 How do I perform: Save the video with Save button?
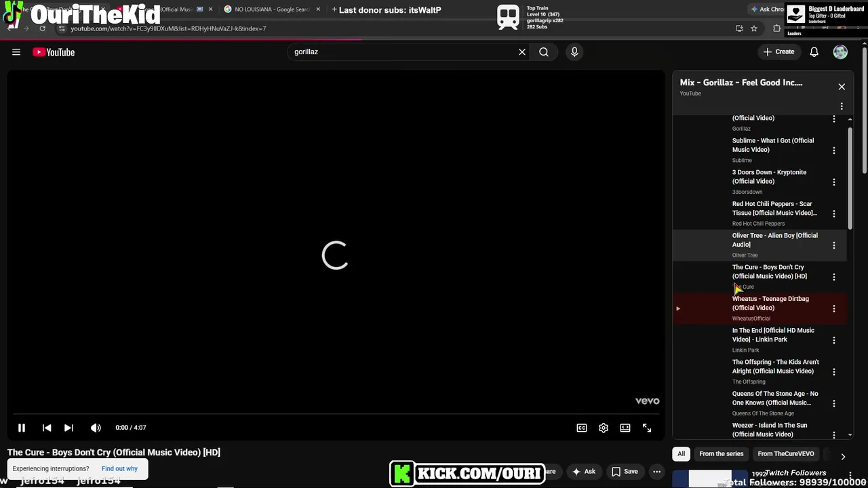click(x=625, y=472)
